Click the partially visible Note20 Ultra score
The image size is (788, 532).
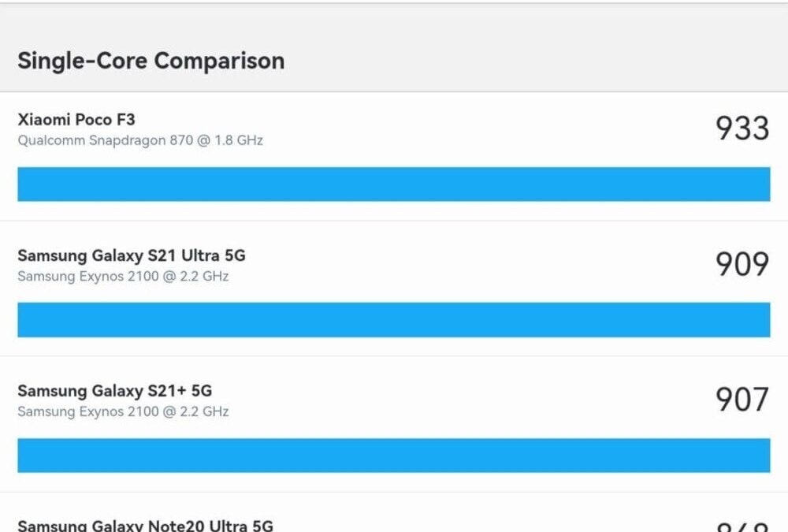pyautogui.click(x=742, y=526)
